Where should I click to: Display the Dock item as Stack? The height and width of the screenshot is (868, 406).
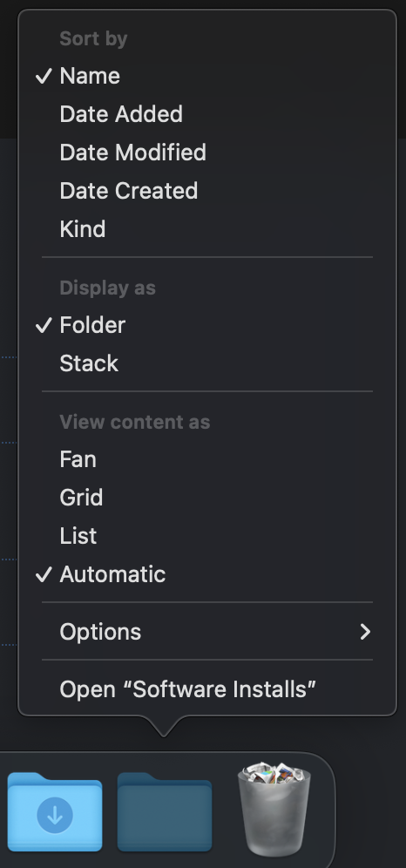tap(207, 363)
